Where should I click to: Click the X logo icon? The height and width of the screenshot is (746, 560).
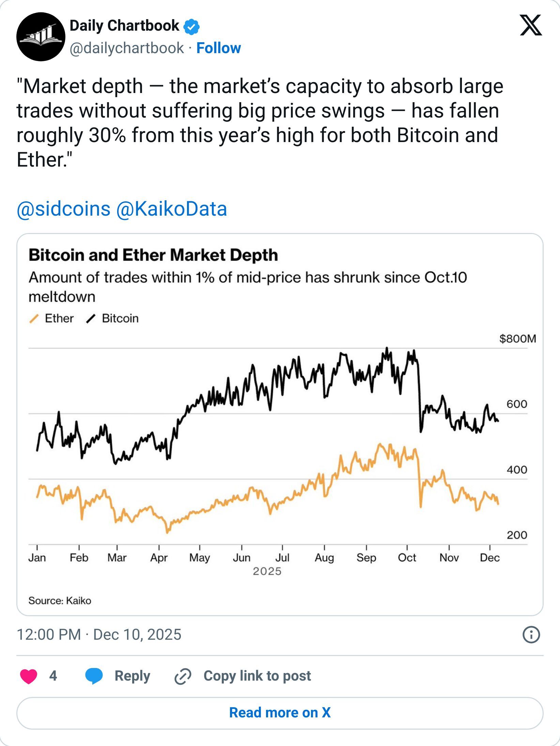[x=530, y=25]
